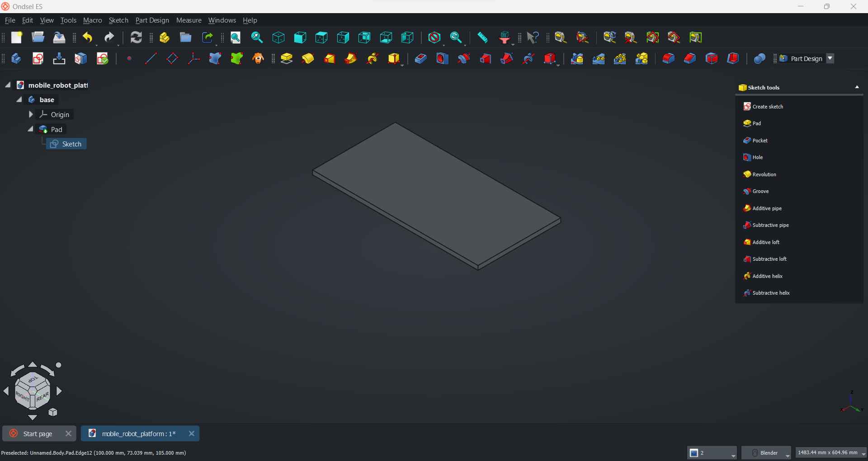This screenshot has height=461, width=868.
Task: Close the Start page tab
Action: point(68,433)
